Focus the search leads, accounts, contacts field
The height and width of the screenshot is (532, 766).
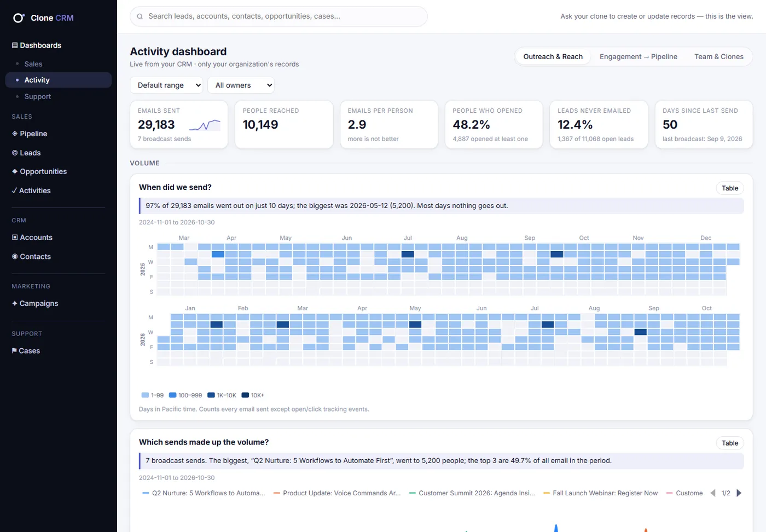(x=278, y=16)
